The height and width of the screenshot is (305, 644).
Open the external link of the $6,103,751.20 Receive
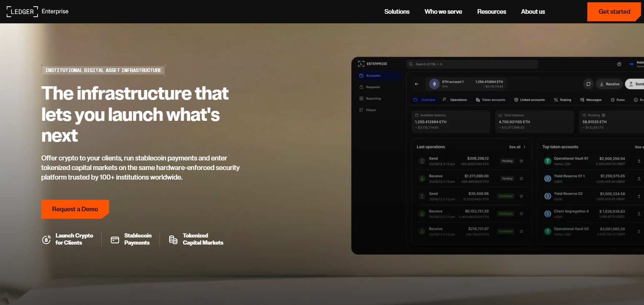[521, 214]
